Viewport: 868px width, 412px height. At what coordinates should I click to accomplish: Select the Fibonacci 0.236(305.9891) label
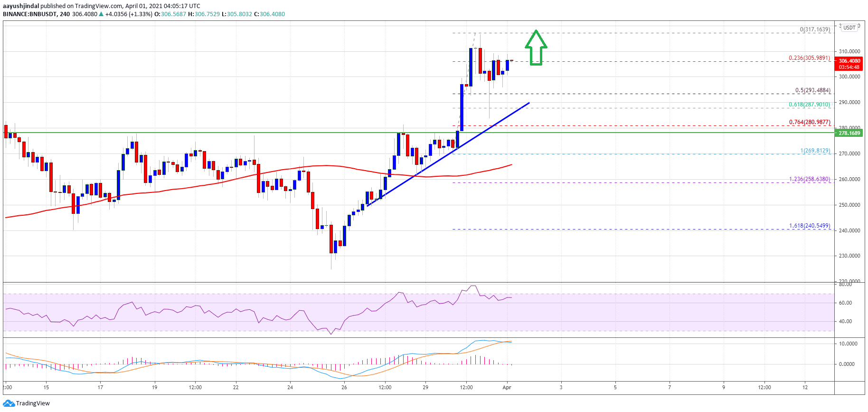coord(810,58)
